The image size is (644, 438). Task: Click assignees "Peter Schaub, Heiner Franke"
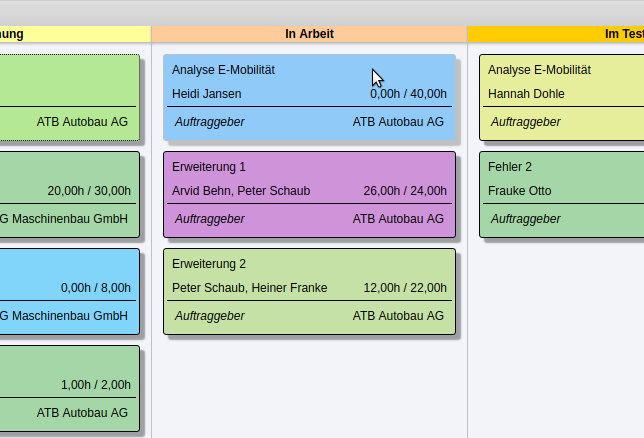[x=249, y=288]
